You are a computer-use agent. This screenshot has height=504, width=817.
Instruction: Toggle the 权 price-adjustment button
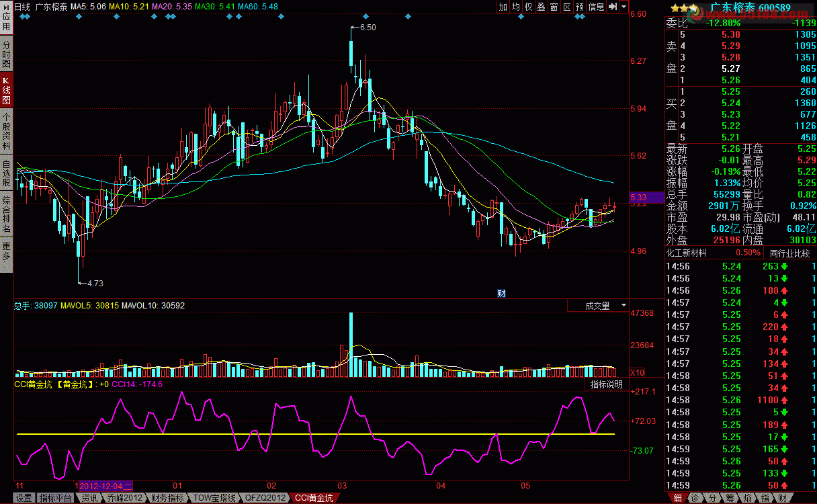click(528, 7)
